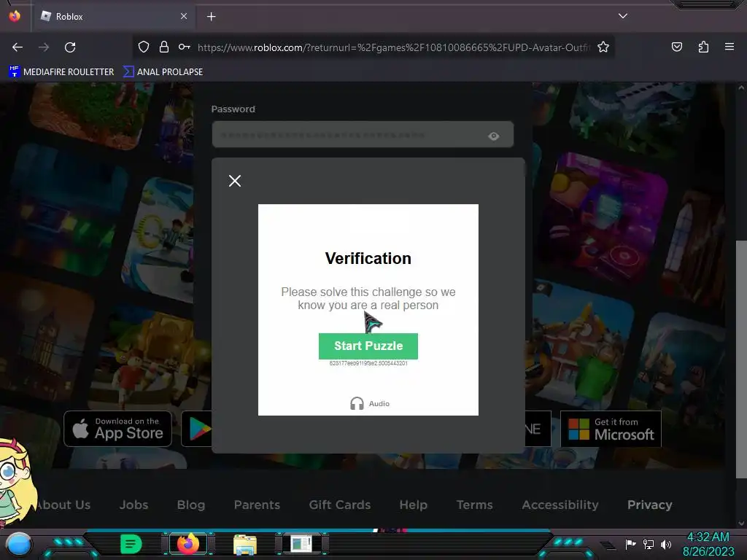This screenshot has height=560, width=747.
Task: Click the volume speaker tray icon
Action: click(666, 544)
